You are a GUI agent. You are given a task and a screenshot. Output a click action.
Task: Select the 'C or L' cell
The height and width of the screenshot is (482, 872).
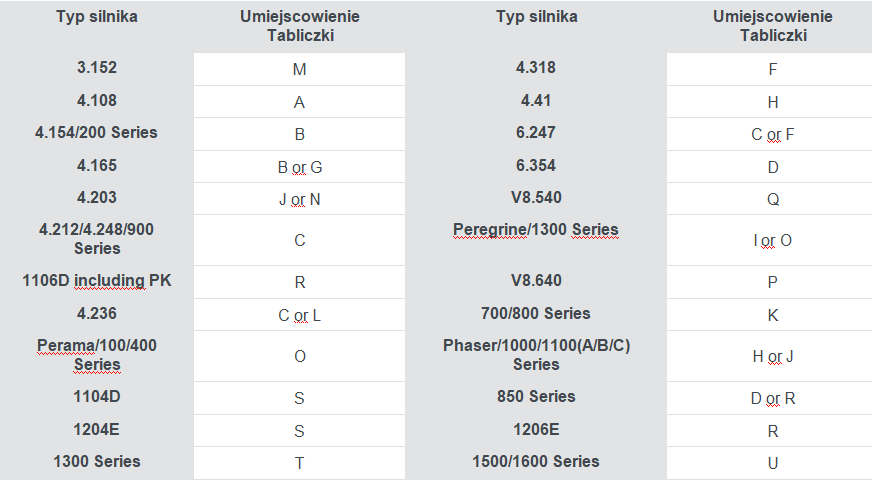[x=299, y=315]
